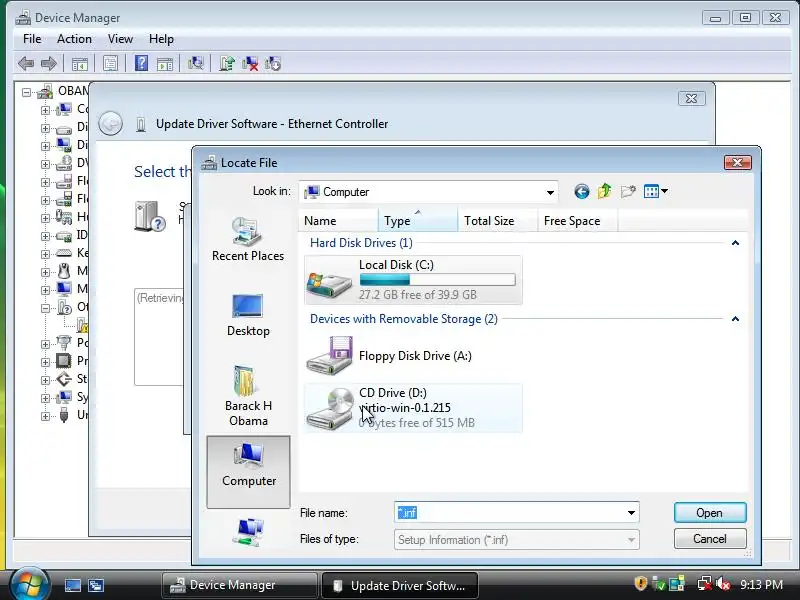Click the Network icon below Computer
Image resolution: width=800 pixels, height=600 pixels.
point(248,531)
